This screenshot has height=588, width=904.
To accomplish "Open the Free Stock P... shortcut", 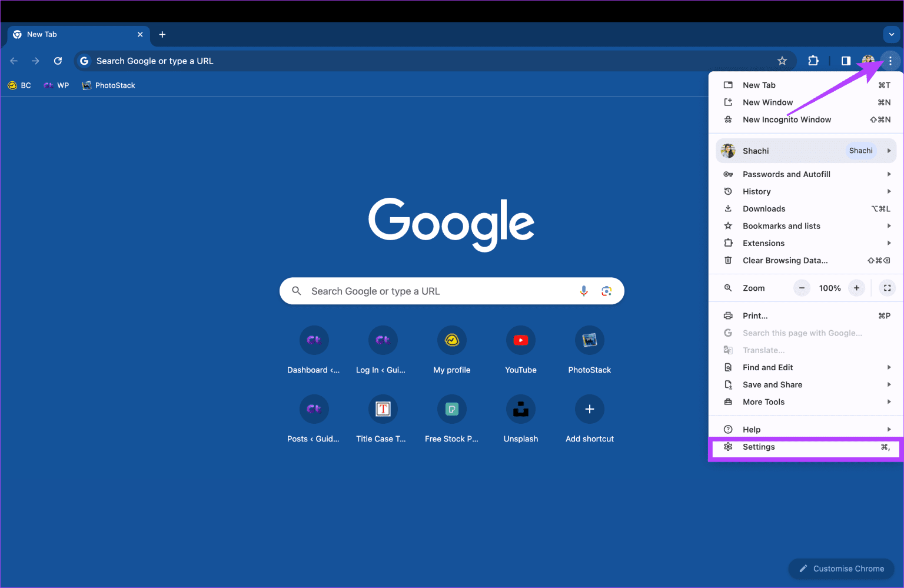I will point(452,419).
